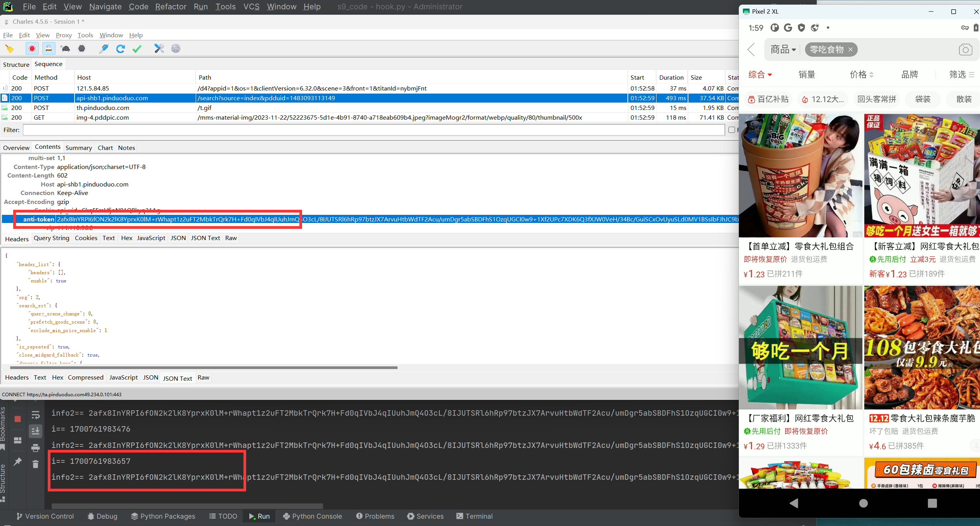Viewport: 980px width, 526px height.
Task: Open Charles settings gear icon
Action: coord(176,49)
